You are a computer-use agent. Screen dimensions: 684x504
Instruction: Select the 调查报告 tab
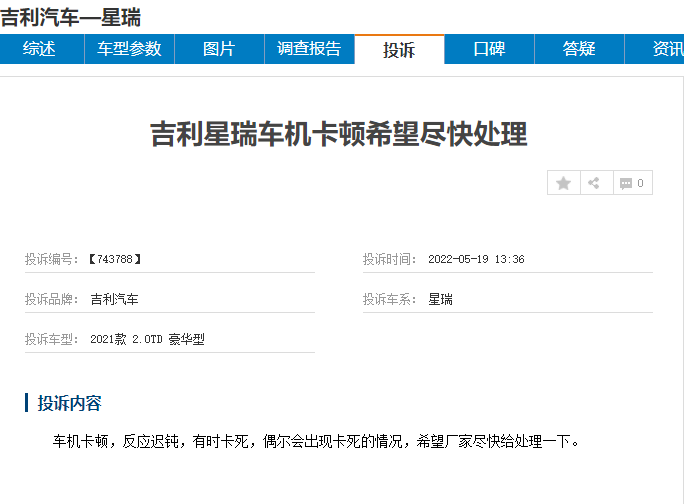309,49
